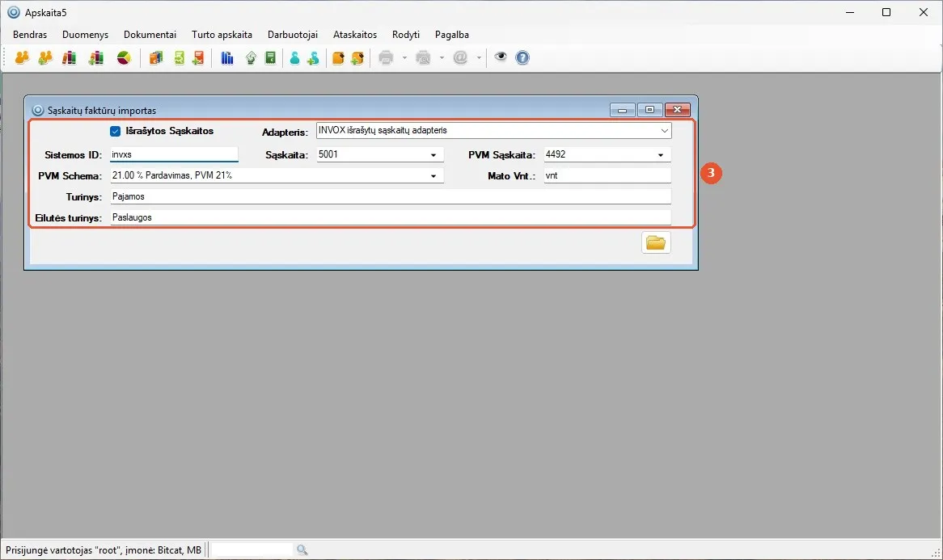The height and width of the screenshot is (560, 943).
Task: Uncheck the Išrašytos Sąskaitos checkbox
Action: [x=116, y=131]
